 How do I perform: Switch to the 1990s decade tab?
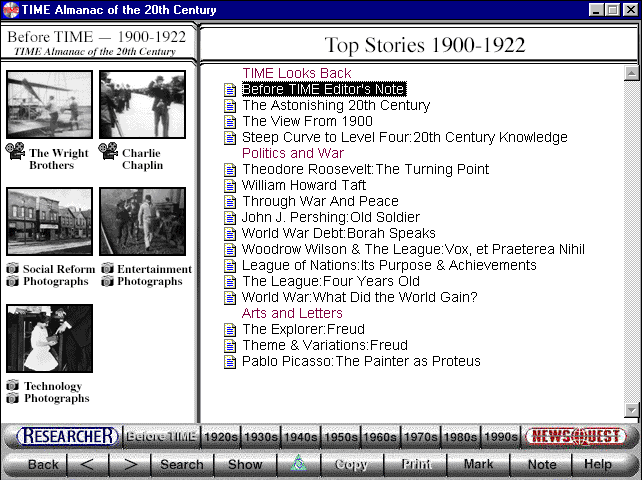click(x=500, y=437)
